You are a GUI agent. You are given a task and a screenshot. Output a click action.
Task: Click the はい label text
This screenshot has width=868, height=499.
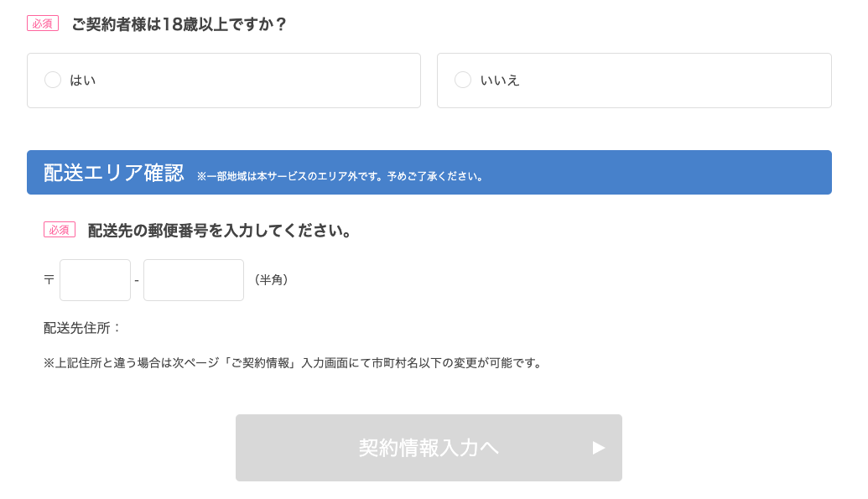(x=82, y=81)
